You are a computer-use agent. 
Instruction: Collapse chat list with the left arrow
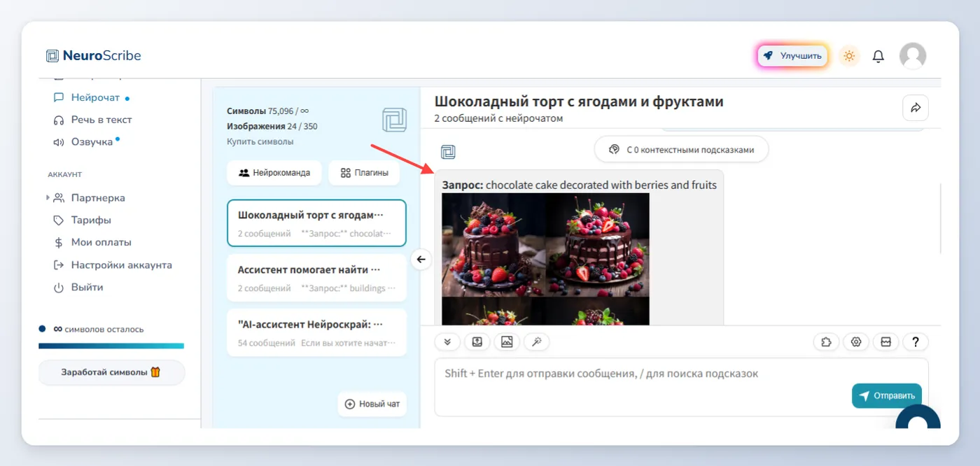pyautogui.click(x=421, y=260)
